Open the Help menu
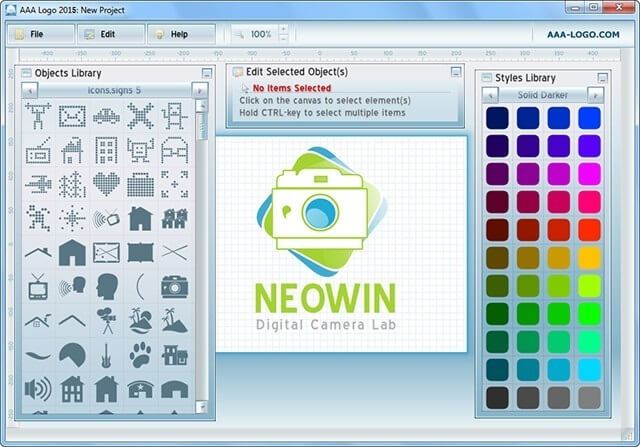 pos(181,34)
